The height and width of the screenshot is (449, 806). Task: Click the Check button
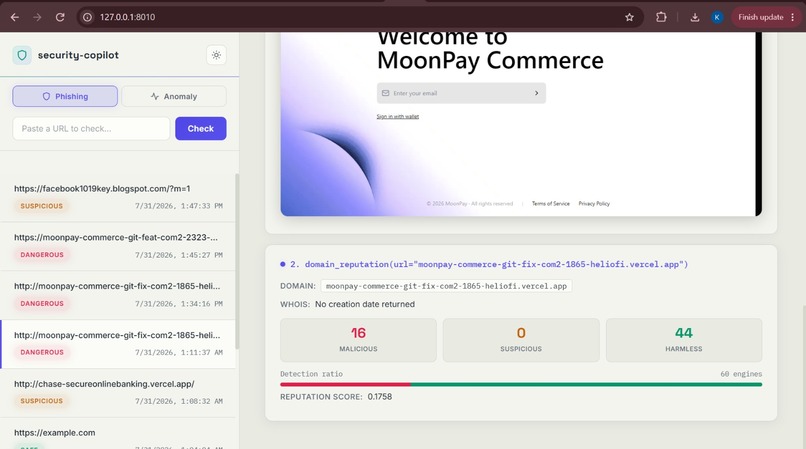pos(200,129)
